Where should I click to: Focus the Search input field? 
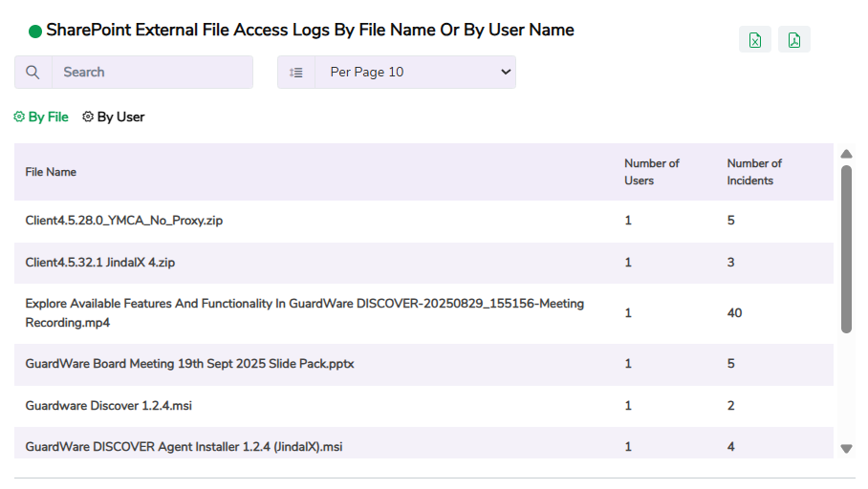coord(153,73)
